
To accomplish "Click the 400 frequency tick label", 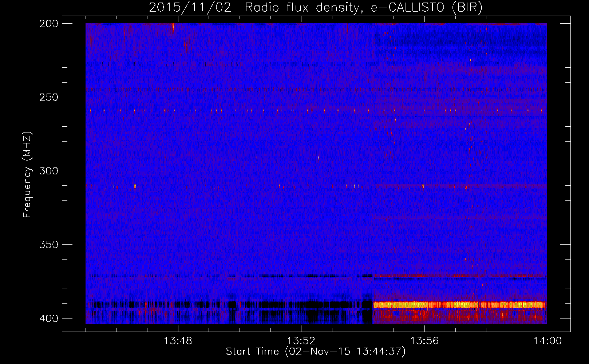I will 49,318.
